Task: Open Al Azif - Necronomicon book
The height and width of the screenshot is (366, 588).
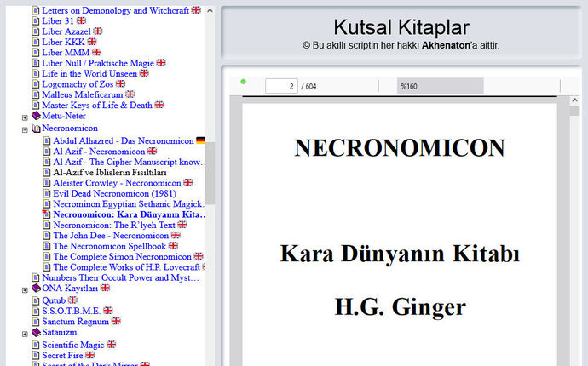Action: click(99, 152)
